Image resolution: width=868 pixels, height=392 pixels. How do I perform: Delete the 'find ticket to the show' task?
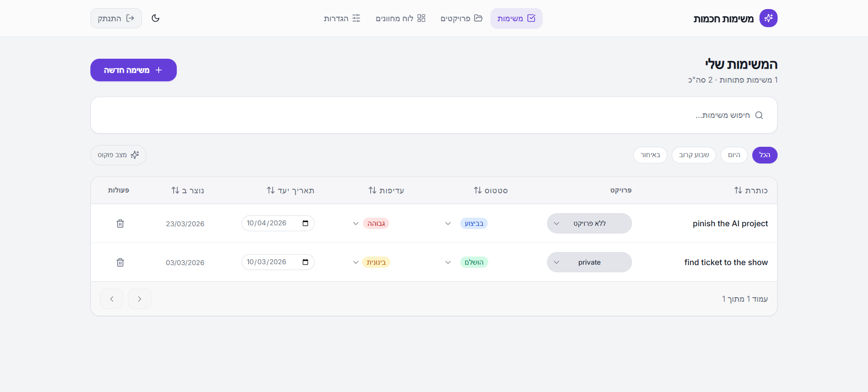[120, 262]
